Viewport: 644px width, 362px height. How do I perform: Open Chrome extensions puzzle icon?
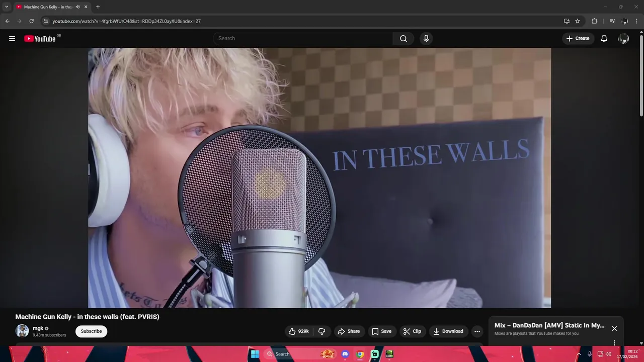click(595, 21)
